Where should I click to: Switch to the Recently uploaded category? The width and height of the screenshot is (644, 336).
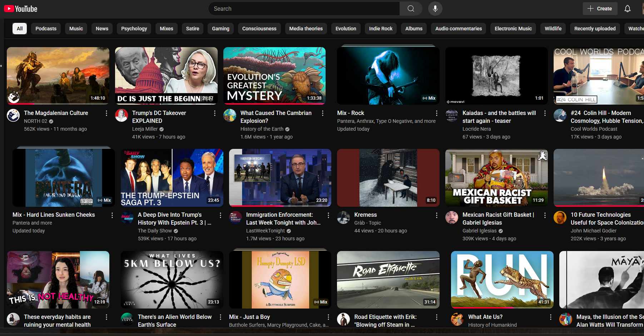click(595, 29)
